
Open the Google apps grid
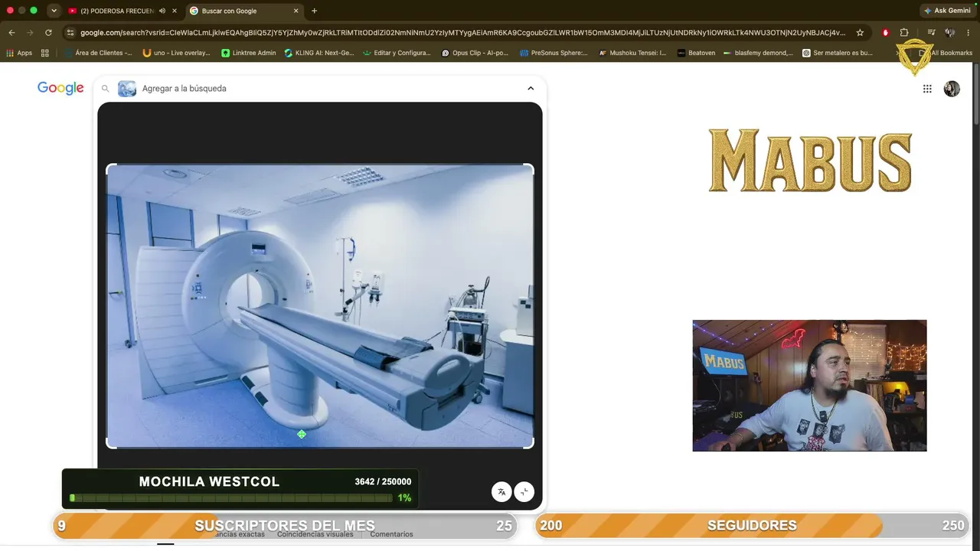click(x=927, y=89)
